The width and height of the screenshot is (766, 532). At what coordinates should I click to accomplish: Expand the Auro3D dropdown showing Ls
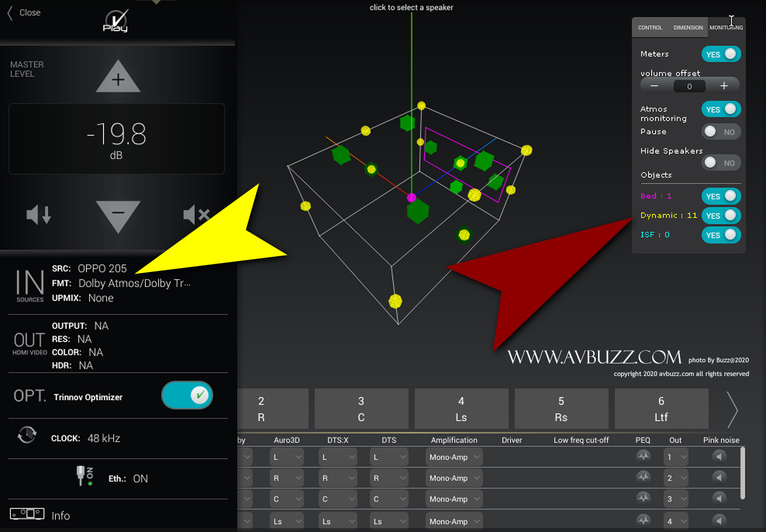click(x=287, y=521)
